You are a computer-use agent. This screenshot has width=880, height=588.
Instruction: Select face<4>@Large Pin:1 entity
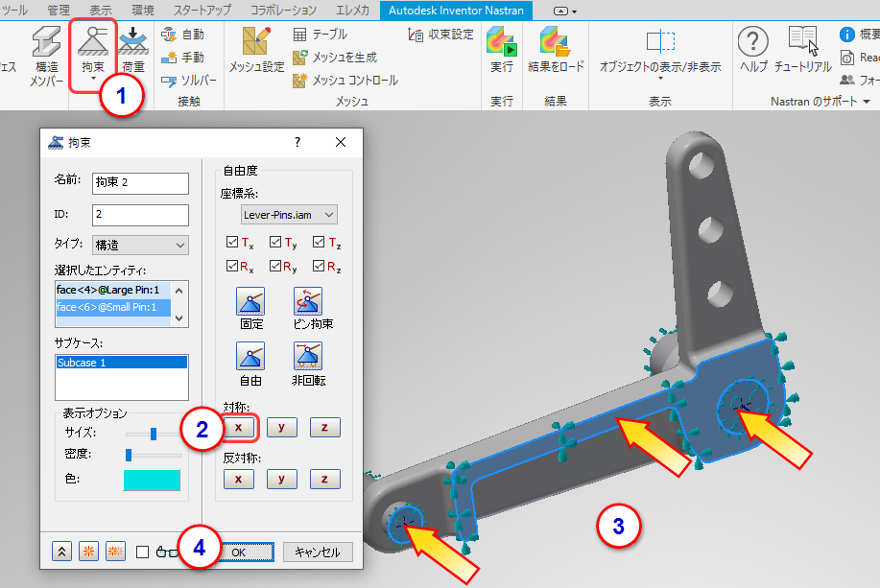tap(113, 290)
